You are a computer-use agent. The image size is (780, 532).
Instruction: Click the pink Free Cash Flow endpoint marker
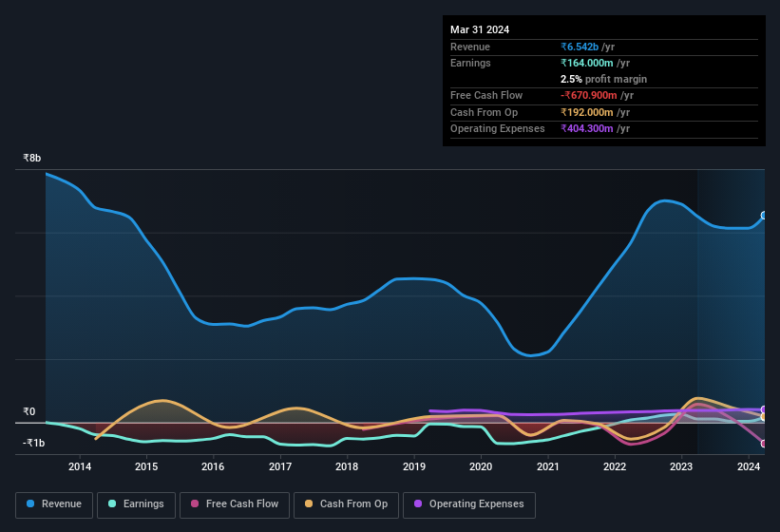tap(764, 444)
